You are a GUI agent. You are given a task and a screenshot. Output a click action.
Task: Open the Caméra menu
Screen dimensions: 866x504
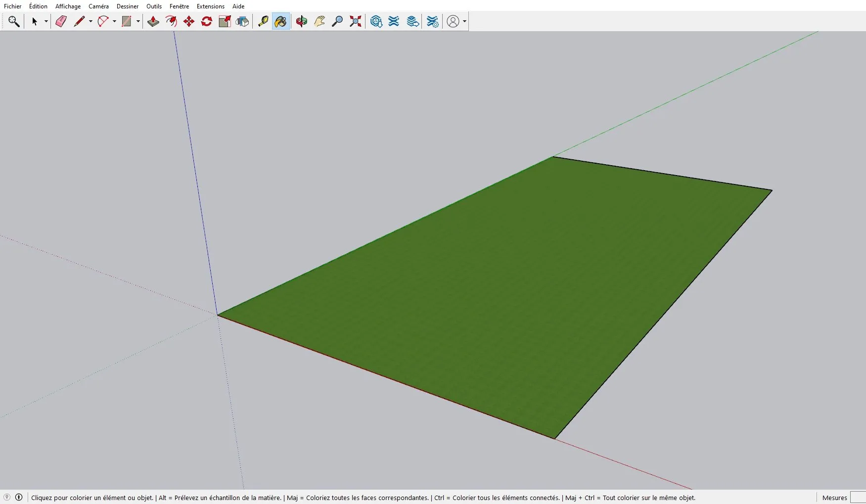(x=98, y=6)
